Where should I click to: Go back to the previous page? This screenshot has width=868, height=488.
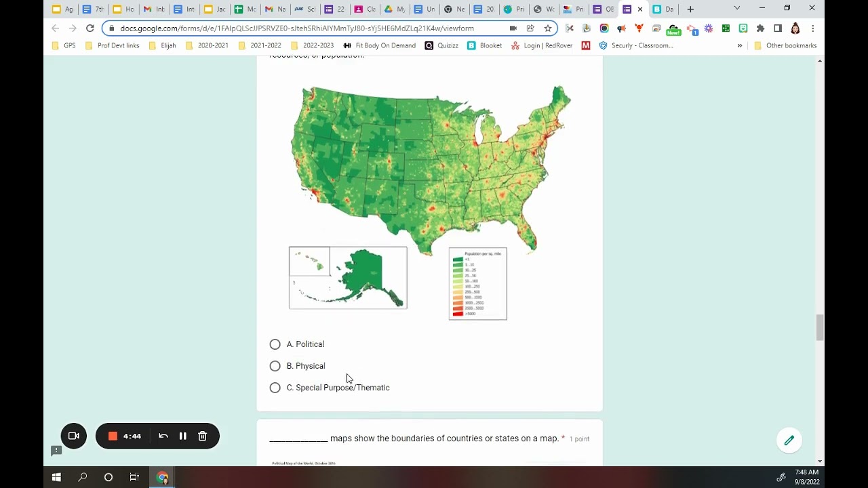coord(55,28)
